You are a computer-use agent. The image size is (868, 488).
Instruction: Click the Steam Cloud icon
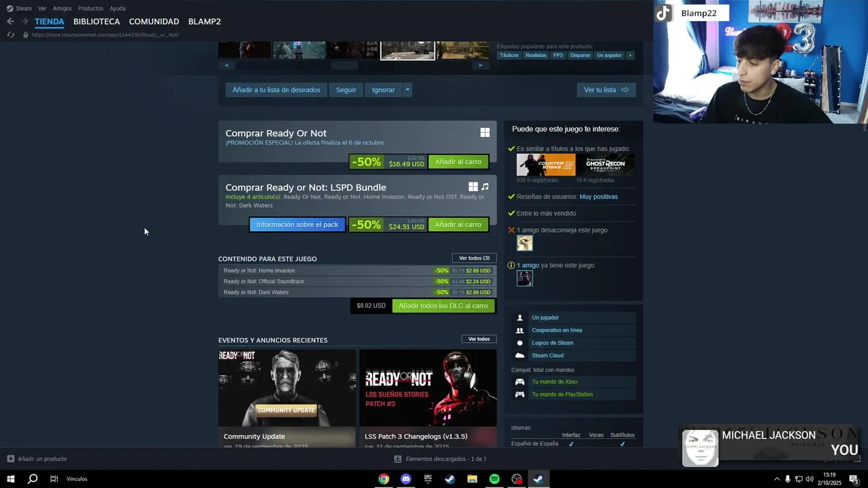click(x=519, y=355)
